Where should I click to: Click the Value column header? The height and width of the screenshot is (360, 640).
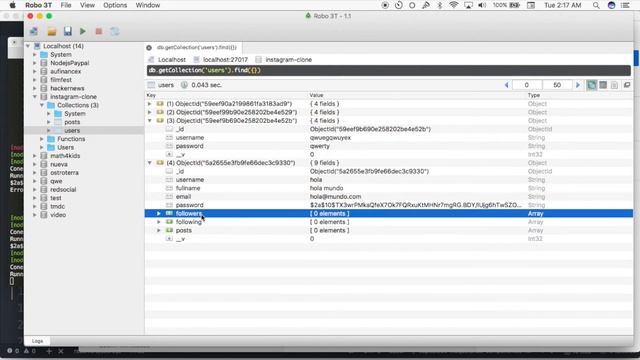coord(316,95)
